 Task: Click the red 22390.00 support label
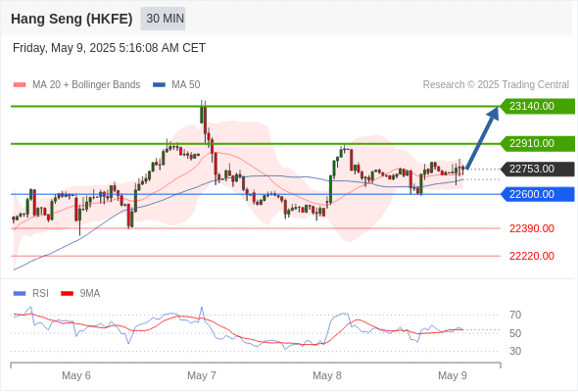532,228
